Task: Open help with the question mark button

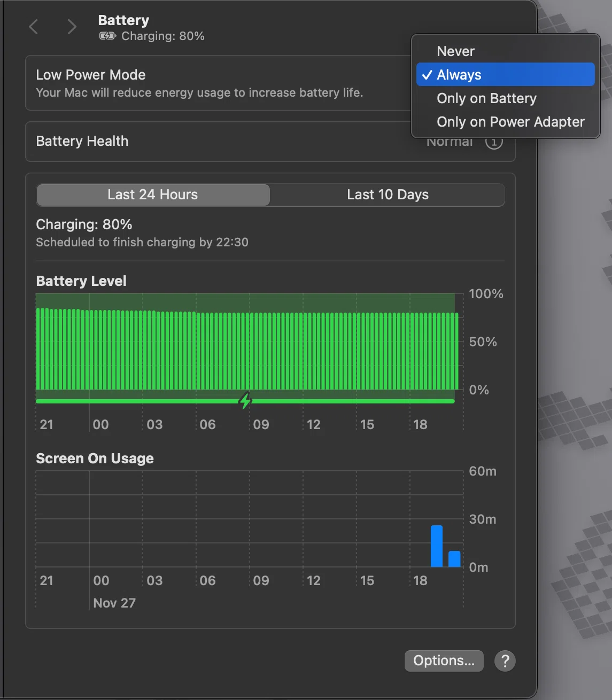Action: pos(505,661)
